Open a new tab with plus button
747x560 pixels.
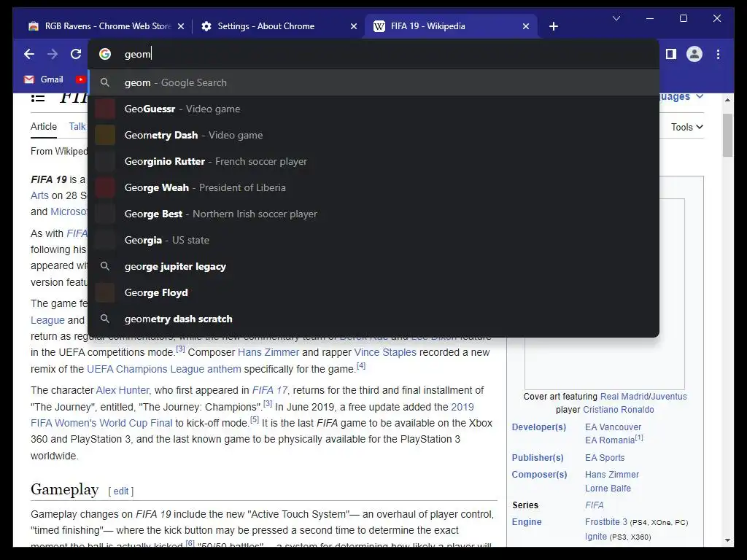(553, 26)
